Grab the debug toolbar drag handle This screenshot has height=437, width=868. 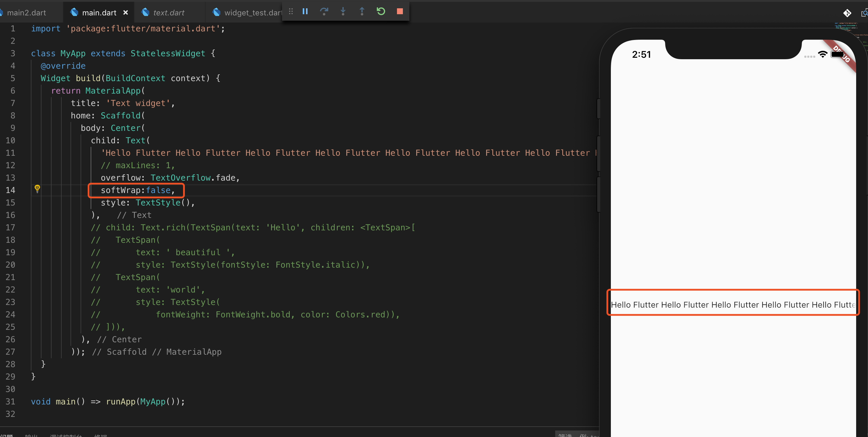click(291, 12)
